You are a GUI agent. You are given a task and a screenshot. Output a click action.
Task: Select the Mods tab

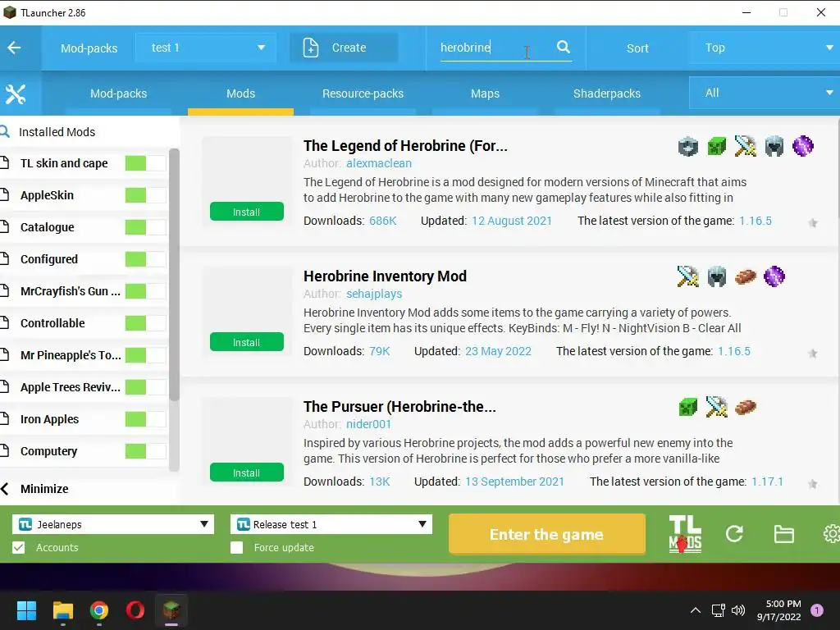[240, 94]
